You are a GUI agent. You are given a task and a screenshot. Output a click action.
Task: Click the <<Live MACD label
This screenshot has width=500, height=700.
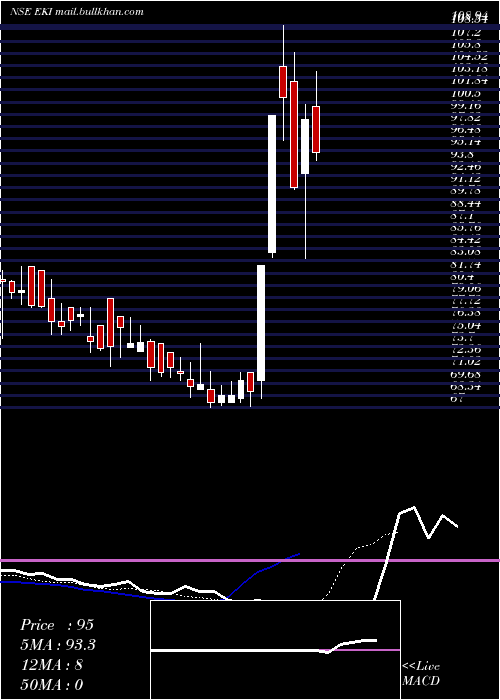point(421,673)
